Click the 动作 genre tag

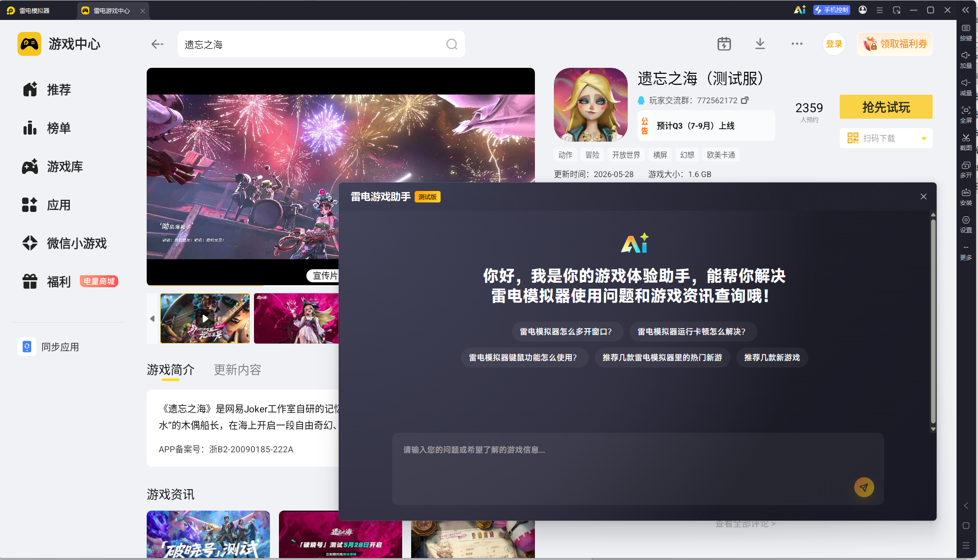565,155
